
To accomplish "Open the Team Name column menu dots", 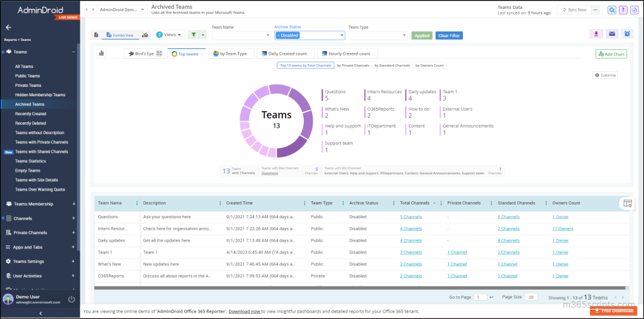I will [136, 203].
